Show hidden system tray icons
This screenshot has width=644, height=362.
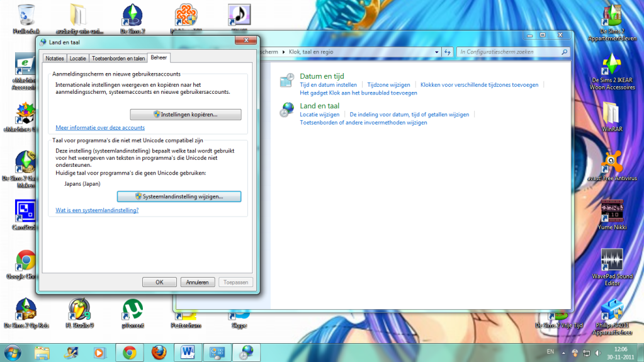tap(564, 352)
